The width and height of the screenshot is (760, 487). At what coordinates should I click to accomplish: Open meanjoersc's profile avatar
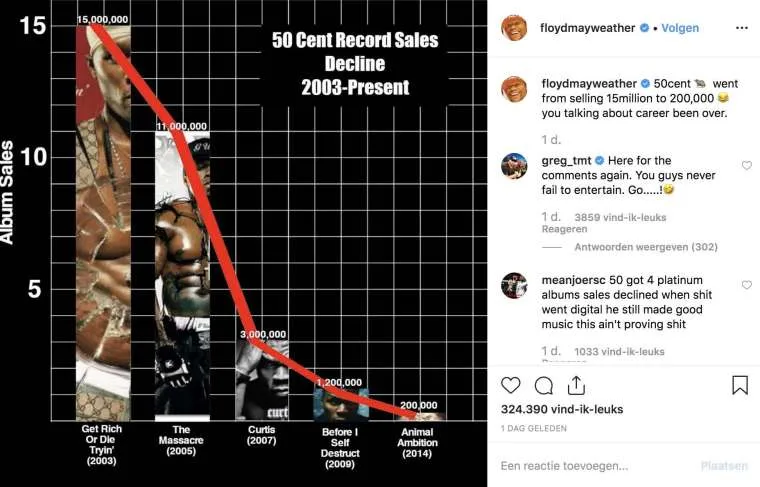514,286
